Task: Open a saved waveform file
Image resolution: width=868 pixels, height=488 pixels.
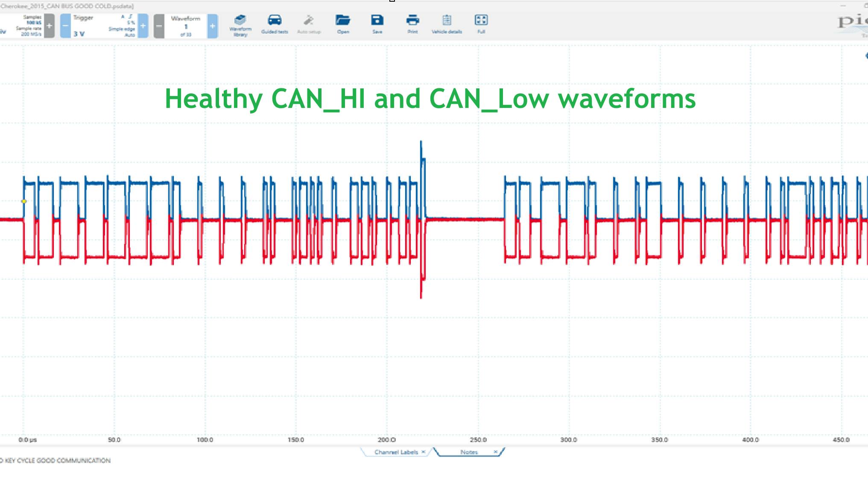Action: [343, 23]
